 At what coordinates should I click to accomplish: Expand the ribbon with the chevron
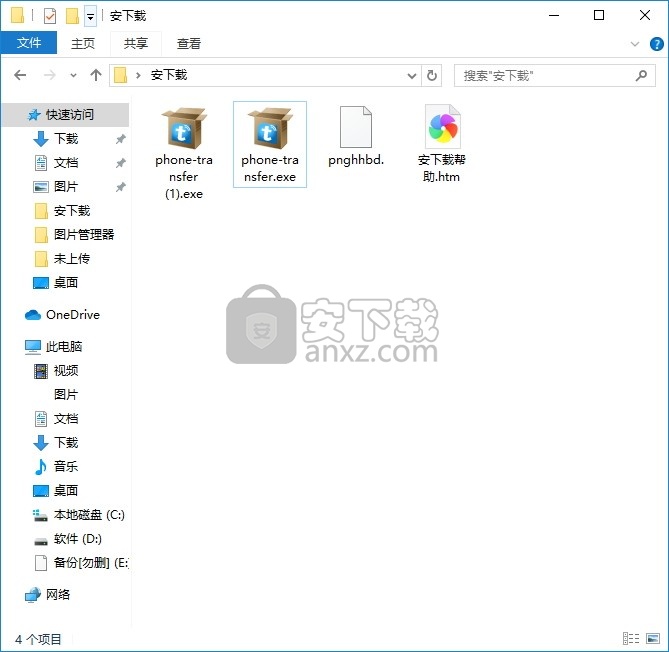point(635,44)
